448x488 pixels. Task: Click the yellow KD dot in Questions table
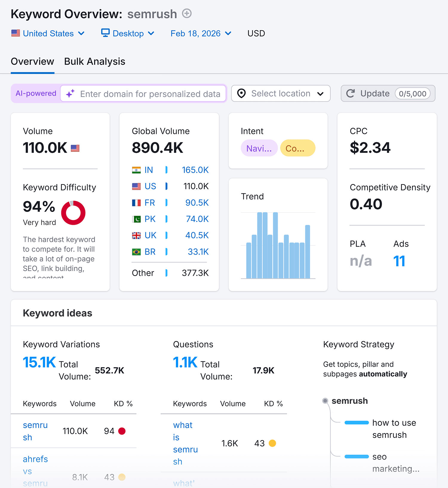272,443
